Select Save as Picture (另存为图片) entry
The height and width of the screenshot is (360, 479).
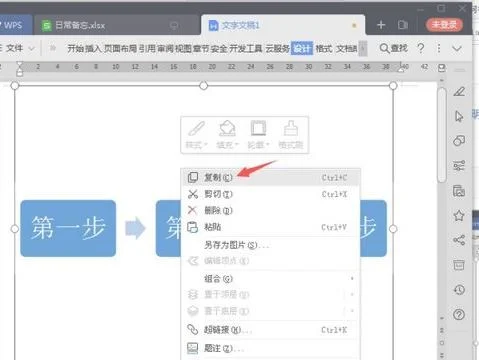[x=271, y=245]
